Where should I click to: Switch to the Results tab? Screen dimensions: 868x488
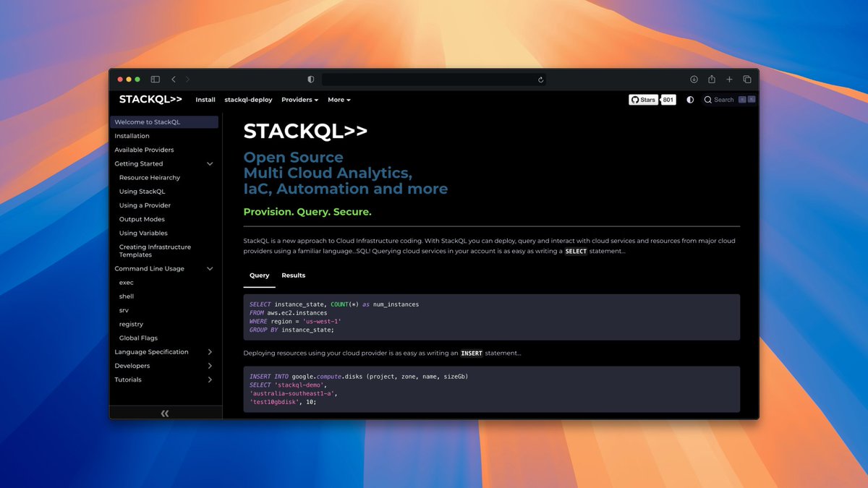pyautogui.click(x=294, y=275)
